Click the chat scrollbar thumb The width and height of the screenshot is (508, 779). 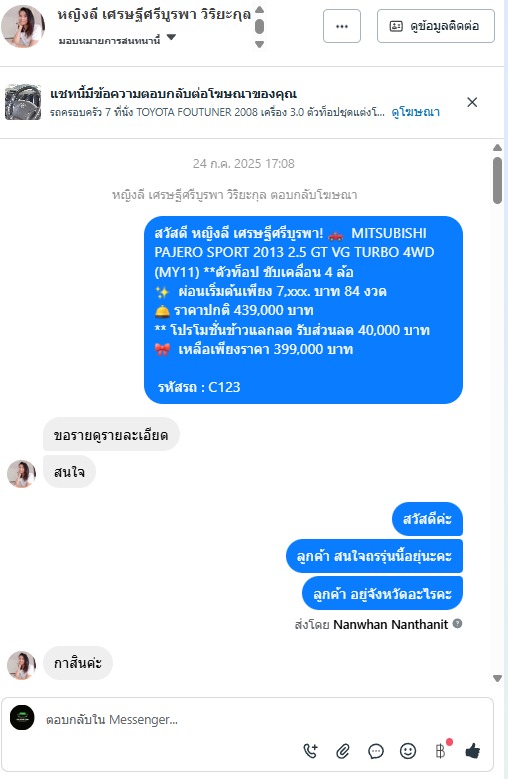[497, 180]
